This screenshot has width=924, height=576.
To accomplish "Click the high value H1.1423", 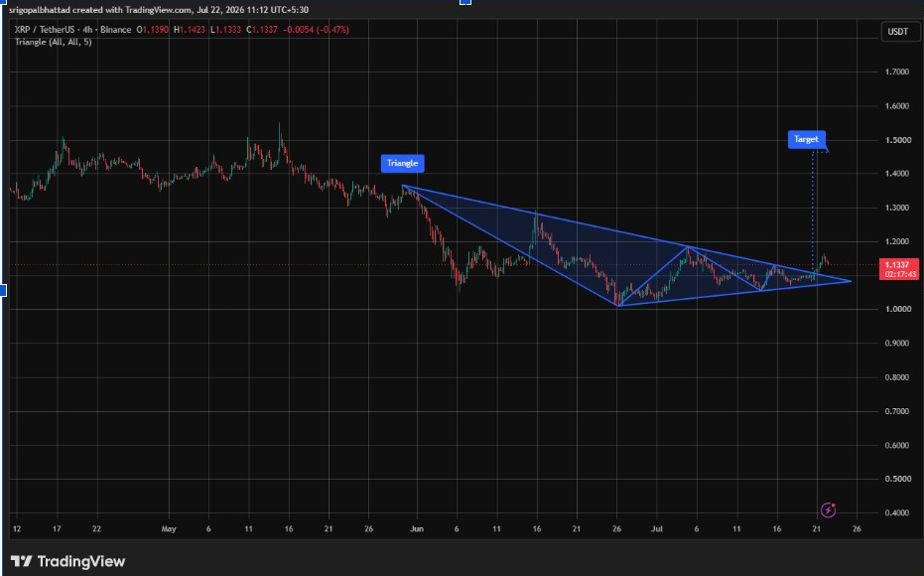I will (190, 30).
